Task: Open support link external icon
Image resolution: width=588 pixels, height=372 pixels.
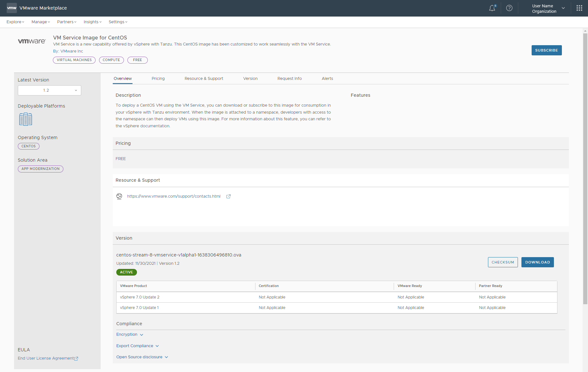Action: pyautogui.click(x=228, y=196)
